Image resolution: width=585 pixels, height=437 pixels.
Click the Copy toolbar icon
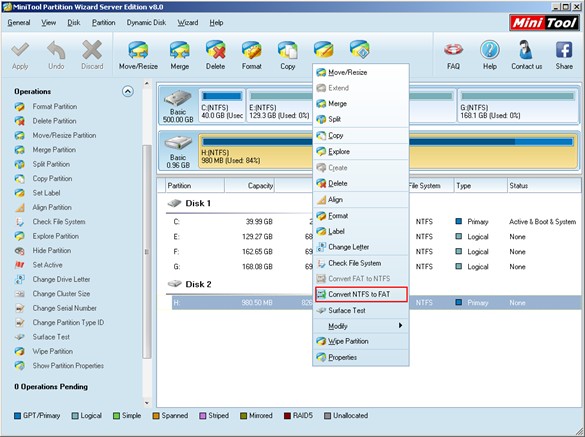click(288, 50)
